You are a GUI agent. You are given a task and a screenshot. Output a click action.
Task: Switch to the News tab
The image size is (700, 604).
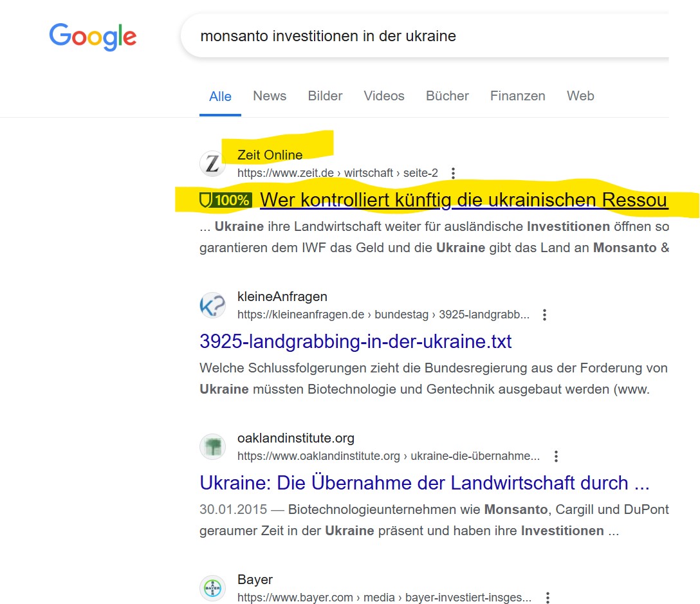pyautogui.click(x=270, y=96)
